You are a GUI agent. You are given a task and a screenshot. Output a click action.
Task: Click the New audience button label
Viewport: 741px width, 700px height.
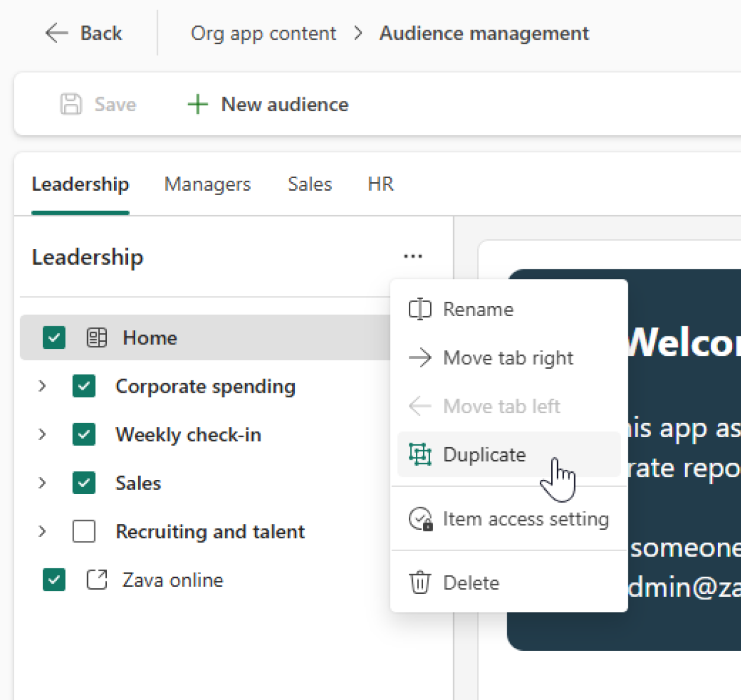point(285,104)
